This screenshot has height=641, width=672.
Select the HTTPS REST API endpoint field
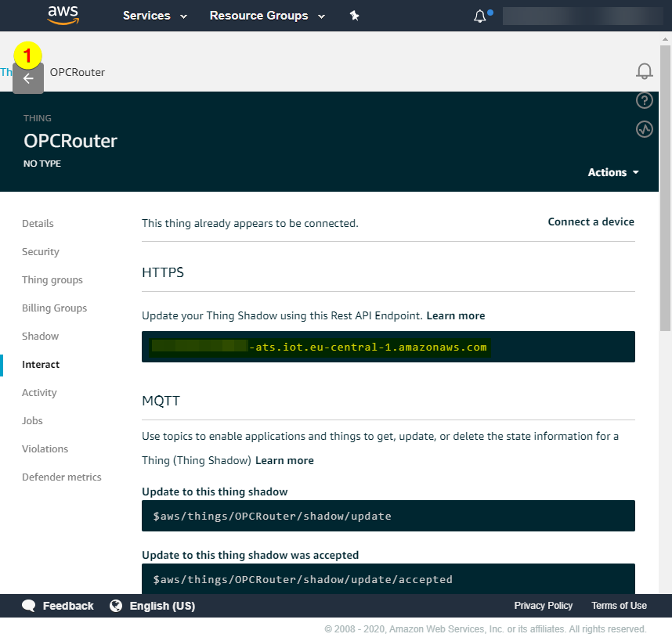point(388,347)
